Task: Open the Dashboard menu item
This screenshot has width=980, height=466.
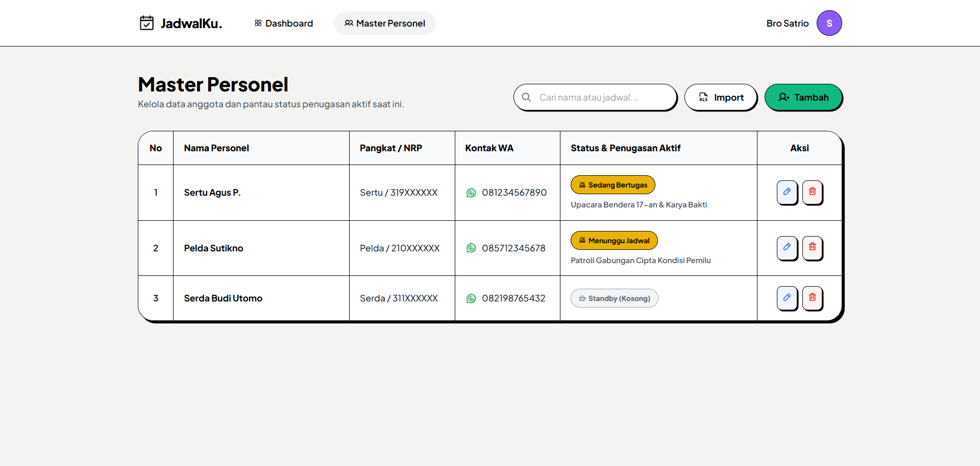Action: coord(284,23)
